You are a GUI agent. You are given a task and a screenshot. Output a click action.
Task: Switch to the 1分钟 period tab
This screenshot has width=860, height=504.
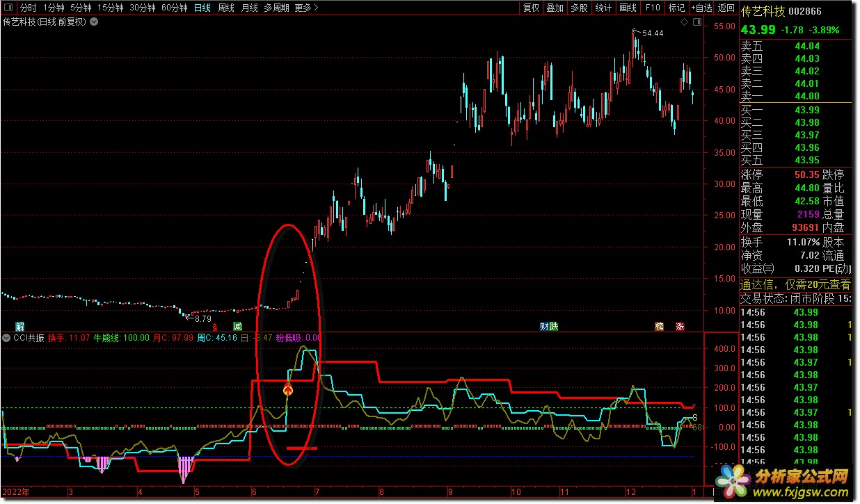(x=54, y=8)
